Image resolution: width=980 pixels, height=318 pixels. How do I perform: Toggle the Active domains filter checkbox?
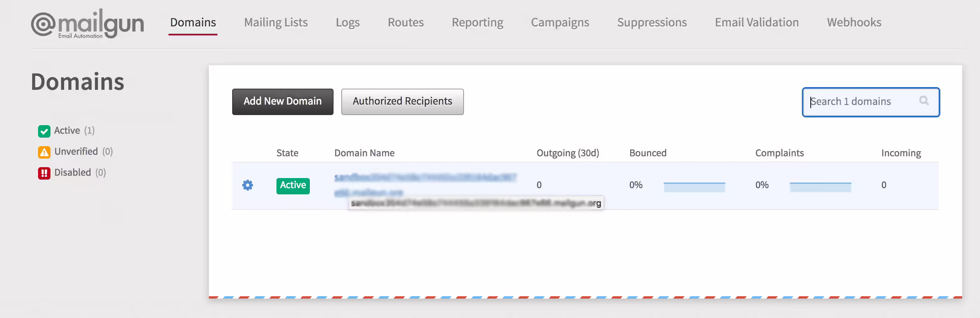tap(44, 131)
